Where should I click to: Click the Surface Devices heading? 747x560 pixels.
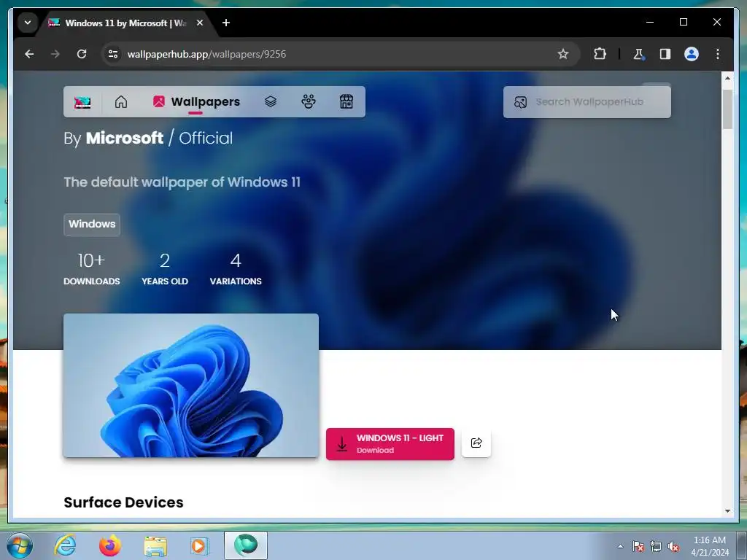coord(123,502)
